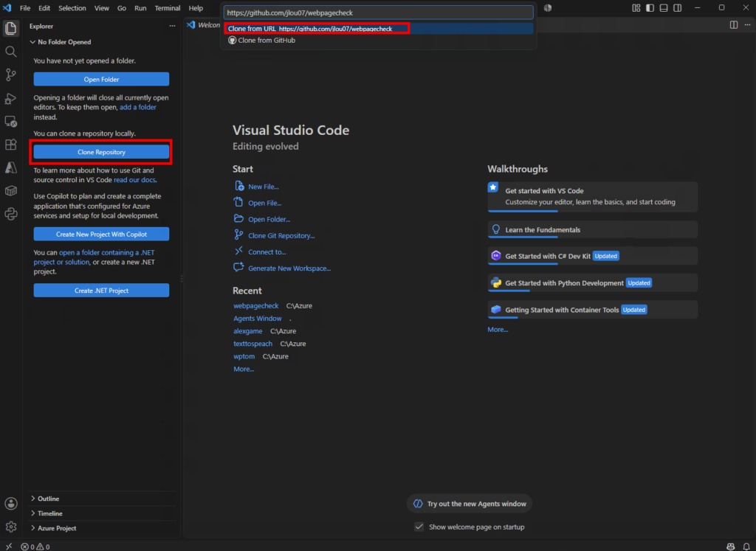The width and height of the screenshot is (756, 551).
Task: Click the Clone Repository button
Action: pyautogui.click(x=101, y=152)
